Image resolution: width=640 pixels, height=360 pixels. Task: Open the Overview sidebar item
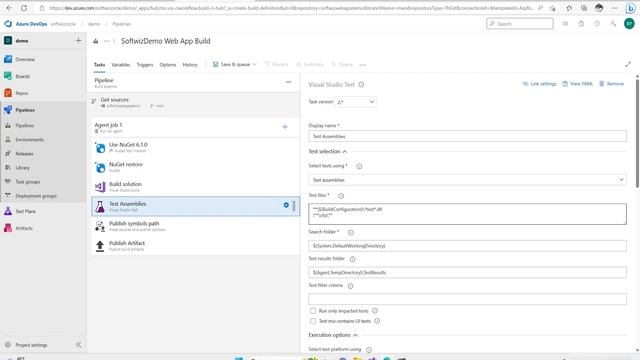pyautogui.click(x=24, y=60)
